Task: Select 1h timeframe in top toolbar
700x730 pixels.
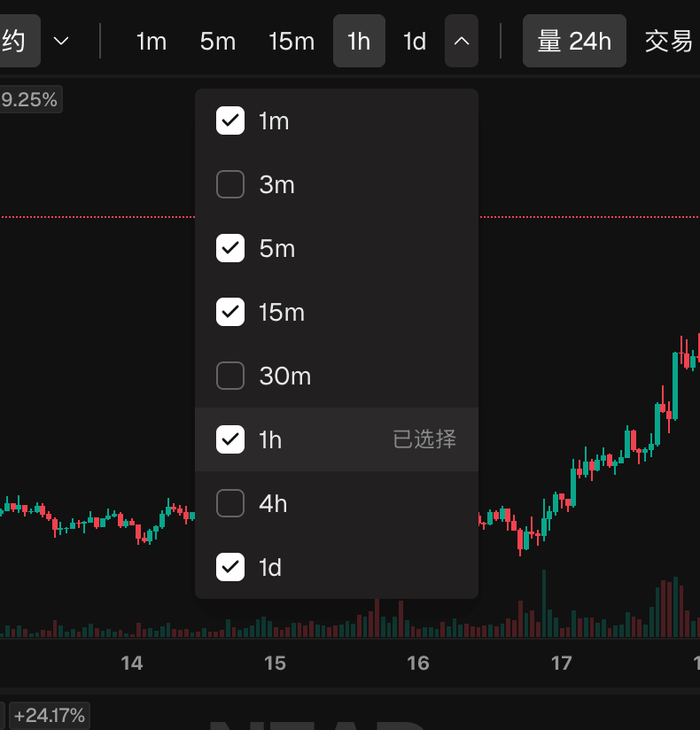Action: pyautogui.click(x=359, y=41)
